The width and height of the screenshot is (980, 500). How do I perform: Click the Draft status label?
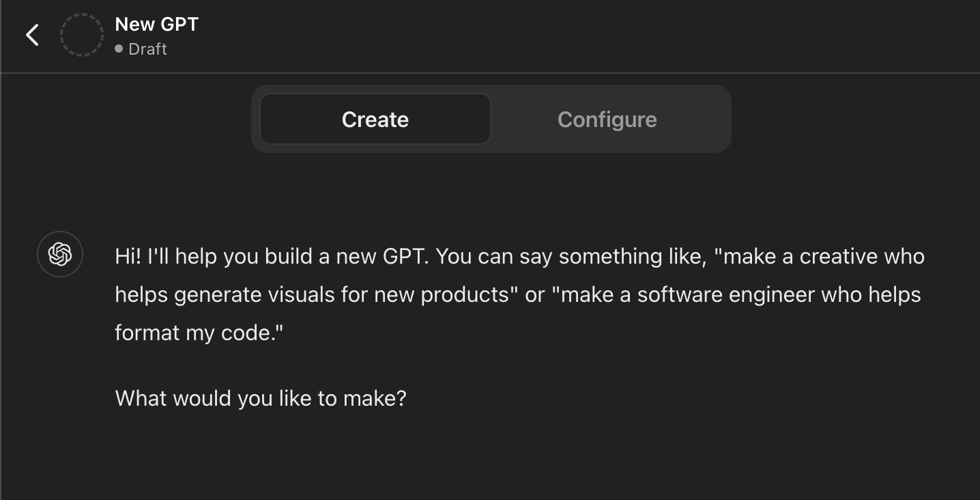coord(147,49)
